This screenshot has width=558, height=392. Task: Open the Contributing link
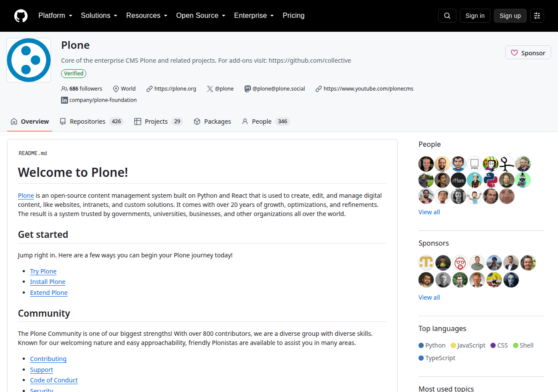[48, 359]
